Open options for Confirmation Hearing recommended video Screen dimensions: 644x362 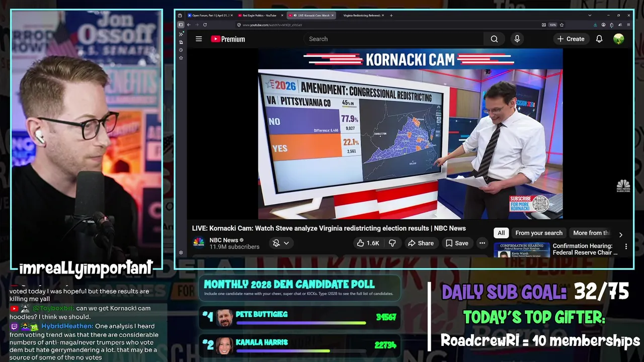pos(626,246)
